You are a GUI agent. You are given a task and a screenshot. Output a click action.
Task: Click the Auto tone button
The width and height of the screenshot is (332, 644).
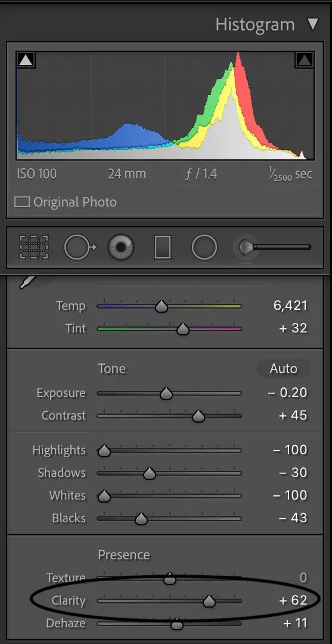283,369
